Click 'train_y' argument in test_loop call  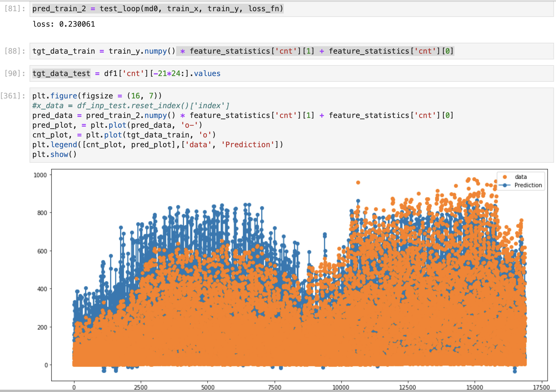[x=223, y=9]
